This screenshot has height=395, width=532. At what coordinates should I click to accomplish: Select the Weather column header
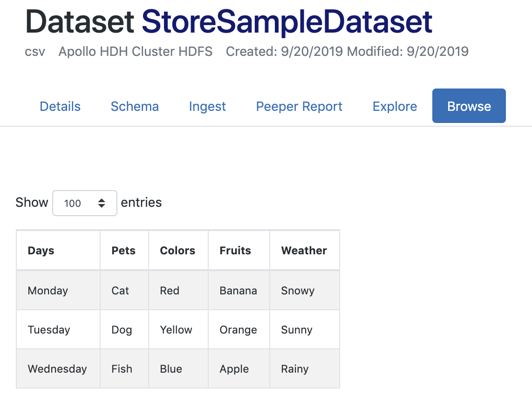point(304,250)
